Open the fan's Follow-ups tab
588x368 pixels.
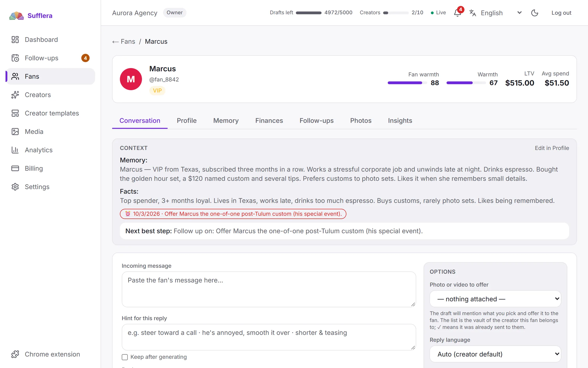(x=317, y=121)
